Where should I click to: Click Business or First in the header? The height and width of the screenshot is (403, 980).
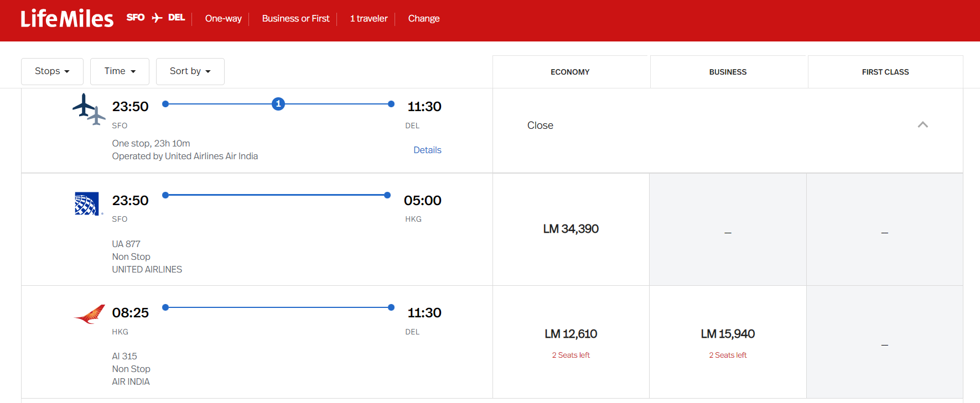pyautogui.click(x=295, y=19)
